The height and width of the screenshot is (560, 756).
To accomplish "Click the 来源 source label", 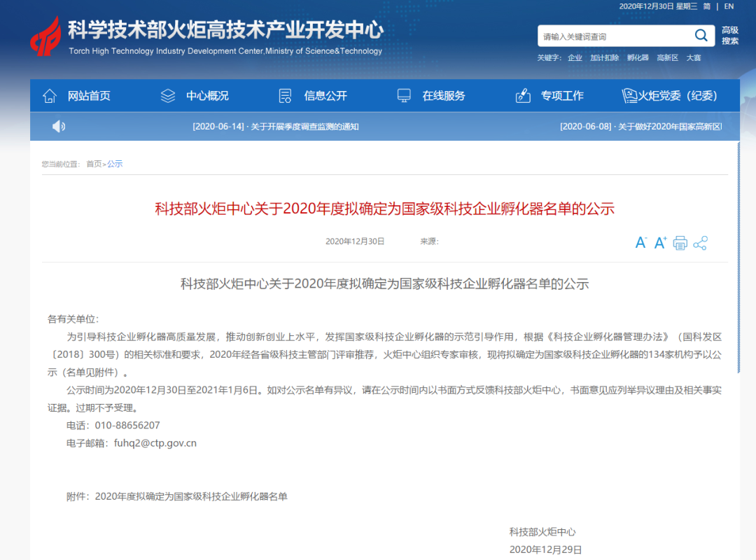I will pyautogui.click(x=429, y=241).
